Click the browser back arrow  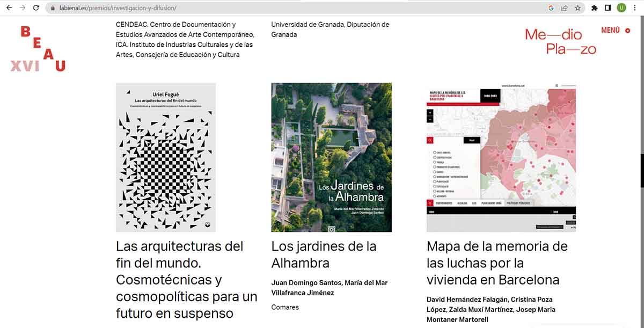click(x=9, y=8)
